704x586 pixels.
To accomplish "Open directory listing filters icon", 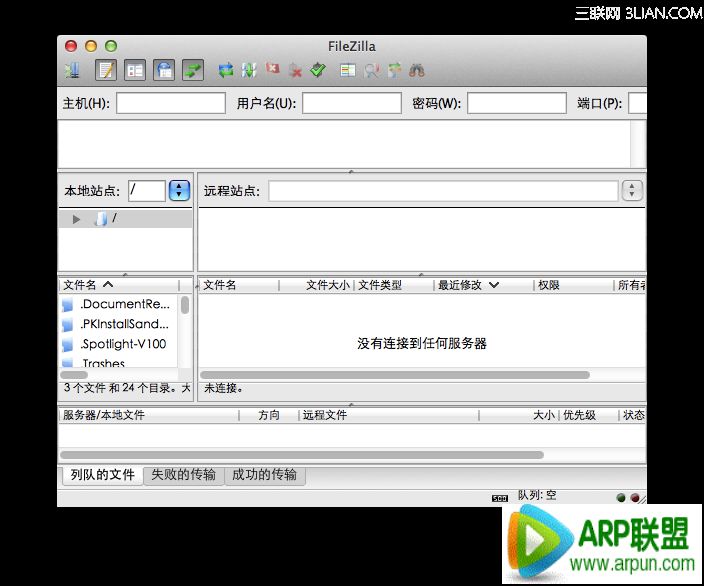I will pyautogui.click(x=348, y=70).
